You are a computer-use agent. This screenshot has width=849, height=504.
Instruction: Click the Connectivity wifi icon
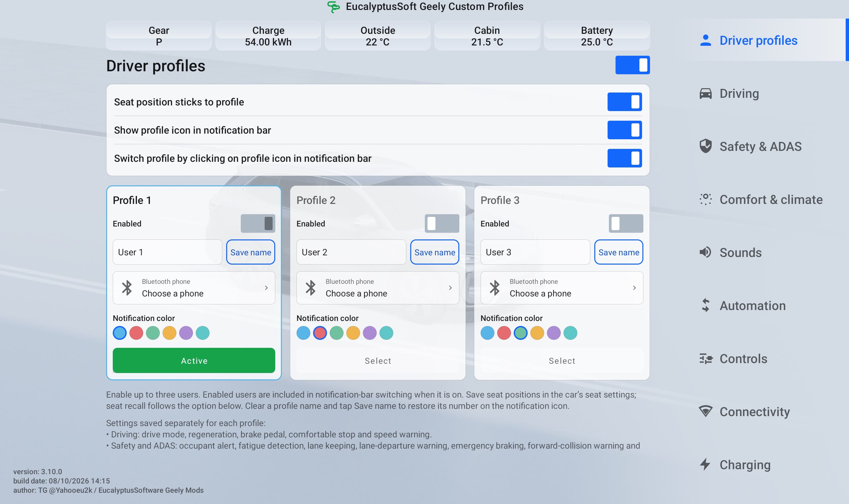(x=705, y=411)
